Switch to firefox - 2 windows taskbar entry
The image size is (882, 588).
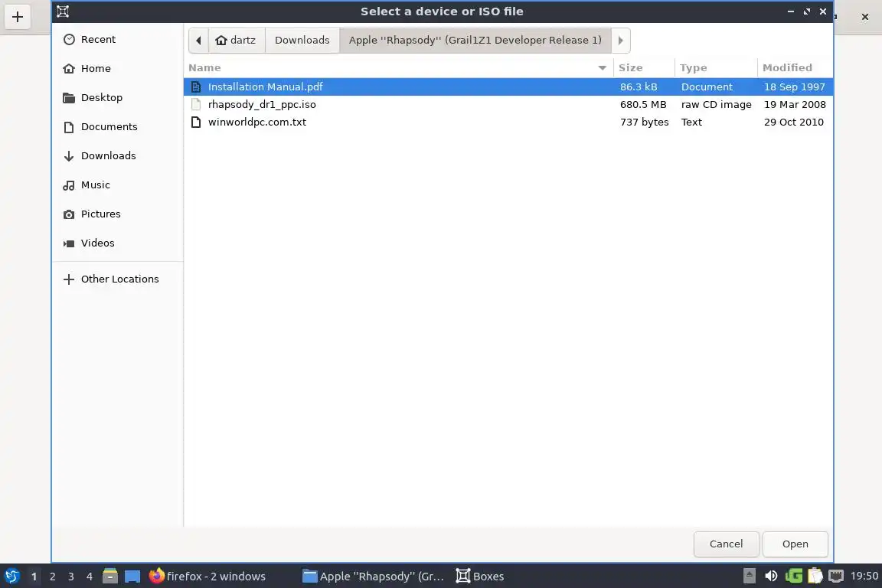(x=208, y=577)
